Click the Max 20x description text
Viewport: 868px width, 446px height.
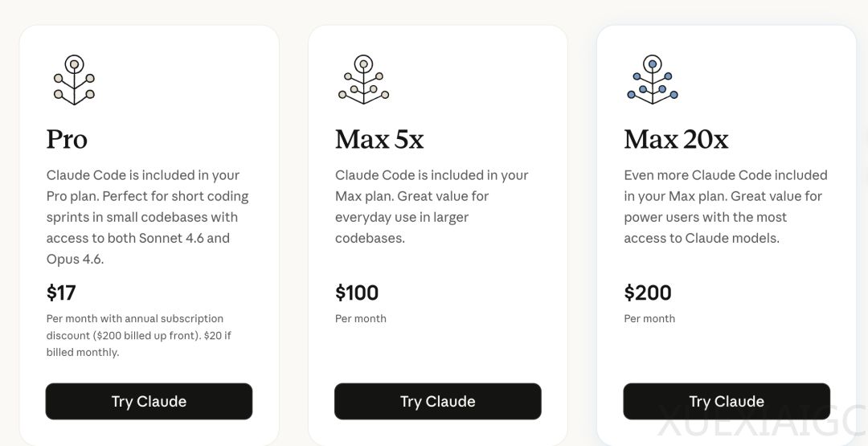click(x=724, y=207)
